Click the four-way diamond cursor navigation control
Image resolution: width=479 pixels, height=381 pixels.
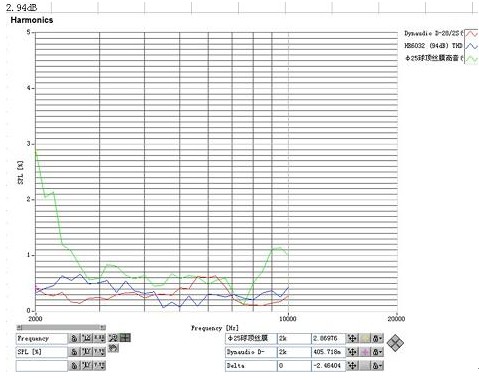[395, 343]
